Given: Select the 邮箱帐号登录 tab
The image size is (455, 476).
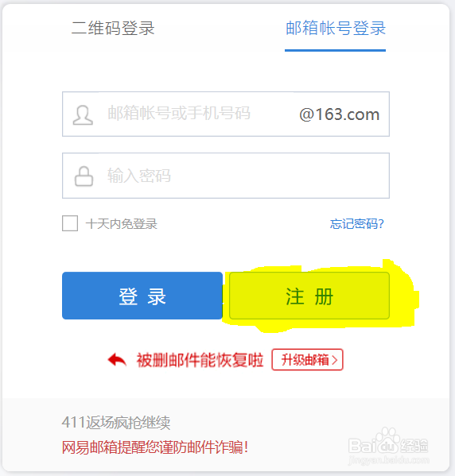Looking at the screenshot, I should 336,29.
